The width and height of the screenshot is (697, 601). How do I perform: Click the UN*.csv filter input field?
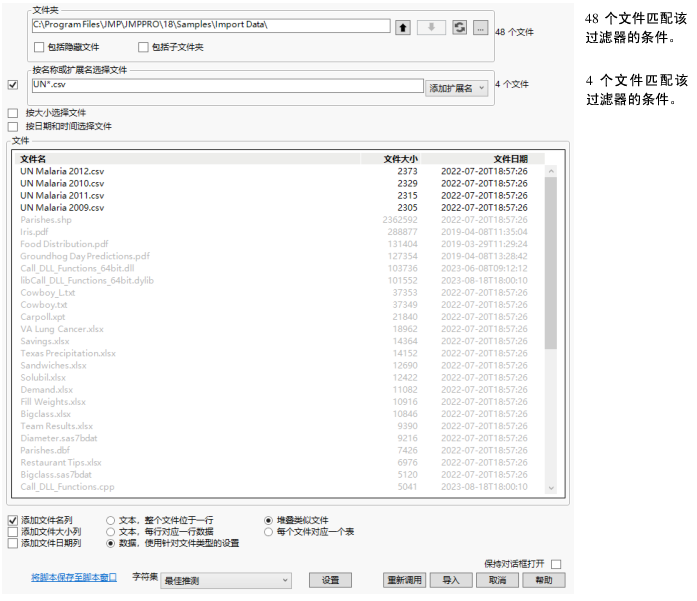pos(228,85)
